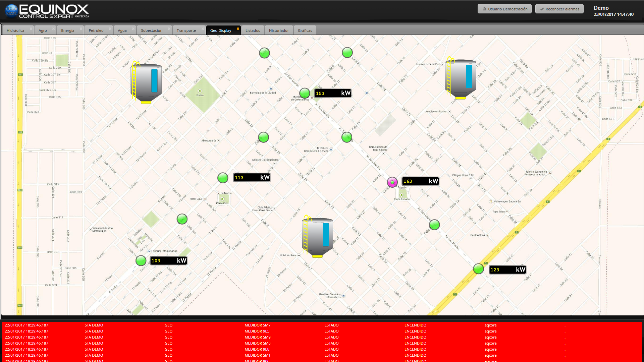Select the water tank above Hotel Ventura
The width and height of the screenshot is (644, 362).
pos(317,236)
